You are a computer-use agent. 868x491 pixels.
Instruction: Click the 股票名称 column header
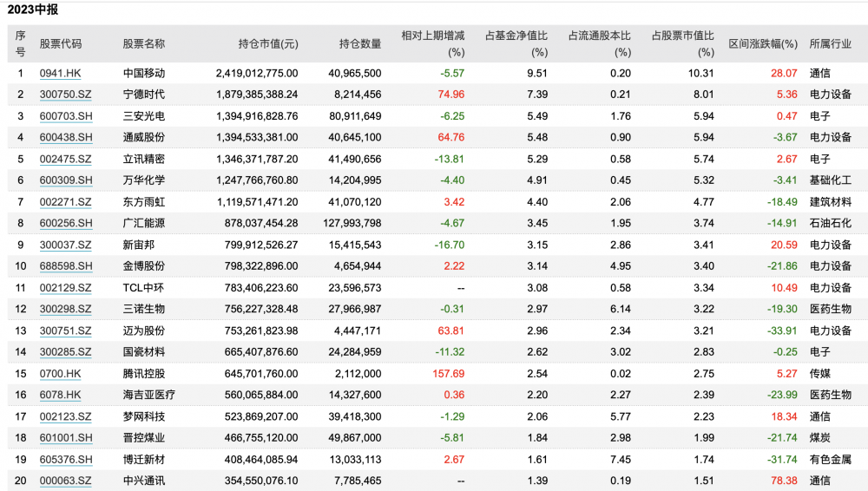tap(144, 43)
